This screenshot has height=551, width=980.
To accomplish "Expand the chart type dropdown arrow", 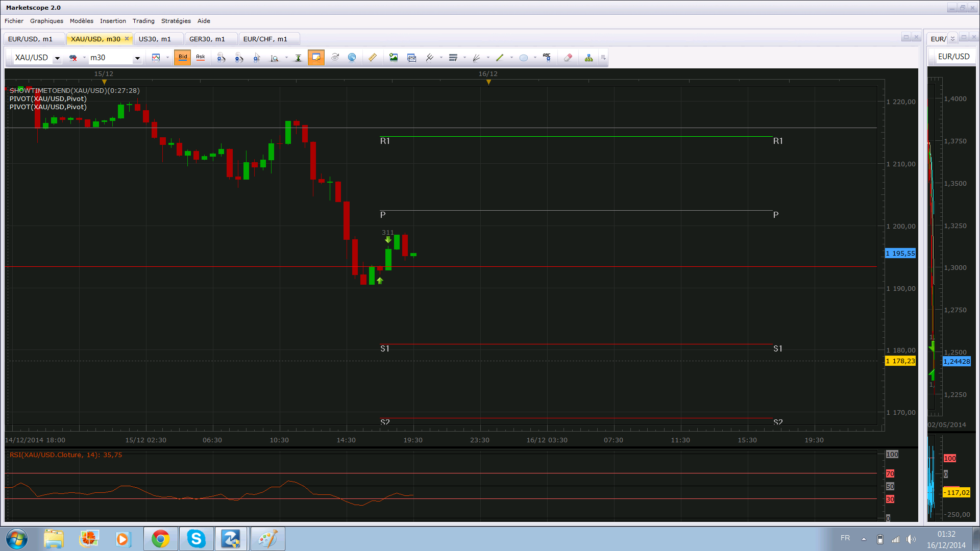I will pyautogui.click(x=167, y=58).
